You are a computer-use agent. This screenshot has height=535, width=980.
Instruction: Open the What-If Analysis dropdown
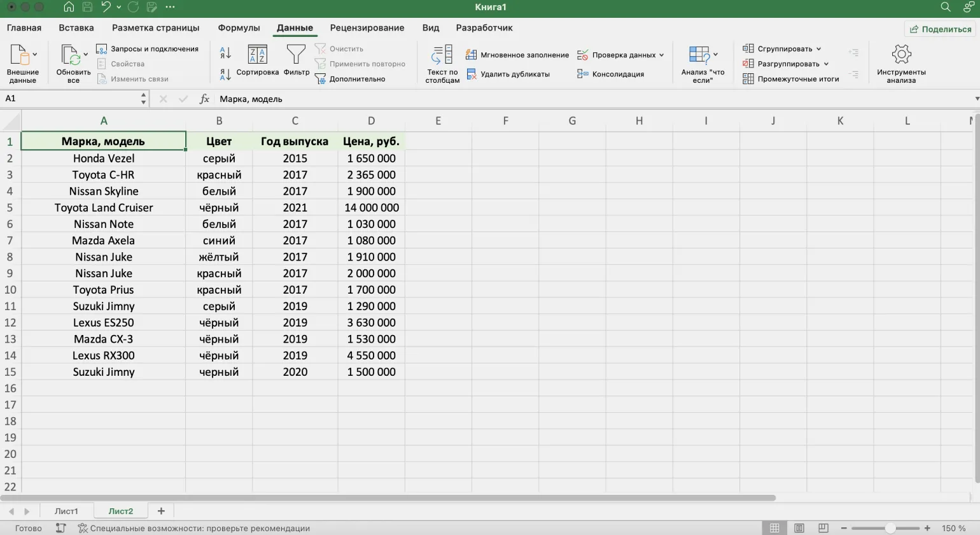click(x=716, y=54)
